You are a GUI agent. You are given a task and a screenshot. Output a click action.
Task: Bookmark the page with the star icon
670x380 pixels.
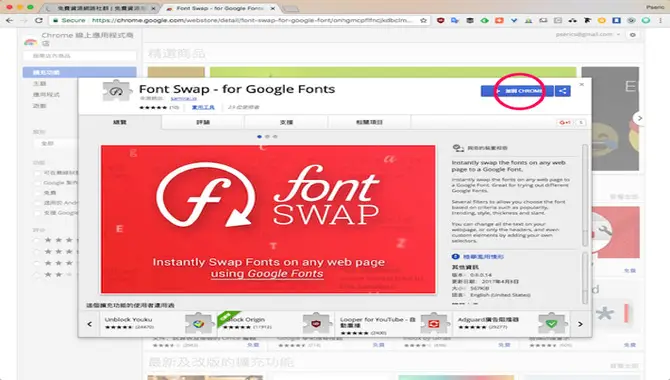[x=423, y=20]
